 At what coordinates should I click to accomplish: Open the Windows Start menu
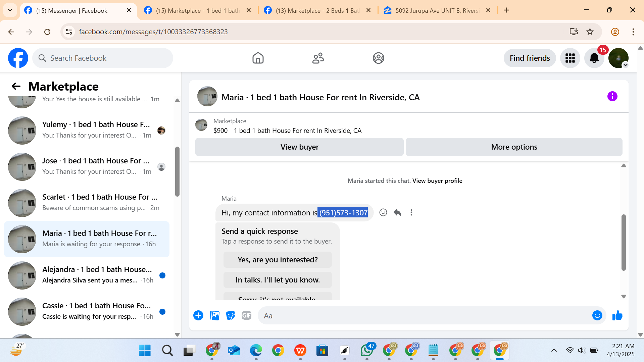[x=145, y=351]
